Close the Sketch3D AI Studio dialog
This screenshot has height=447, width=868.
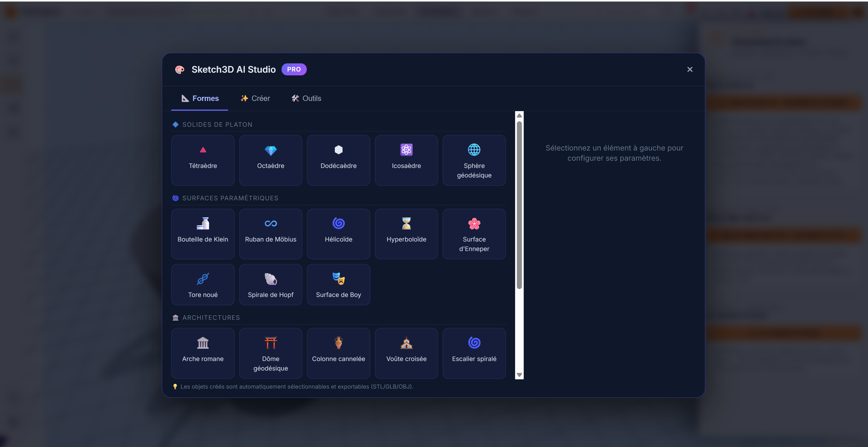click(690, 69)
